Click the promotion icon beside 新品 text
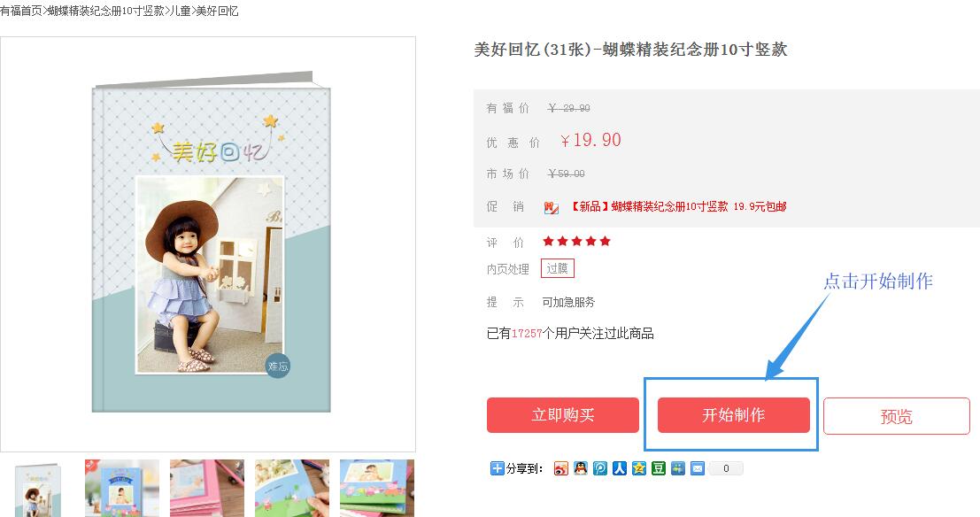The width and height of the screenshot is (980, 517). tap(552, 207)
